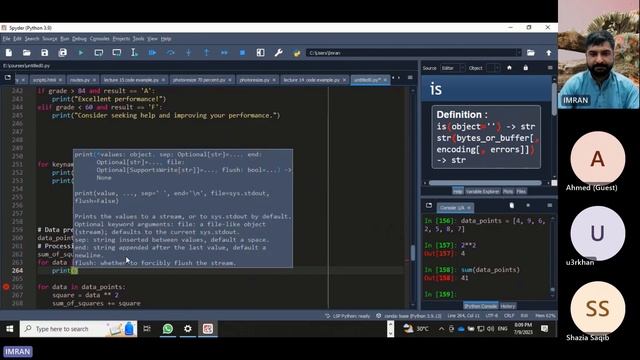Browse working directory with the folder icon
This screenshot has width=640, height=360.
(x=531, y=53)
